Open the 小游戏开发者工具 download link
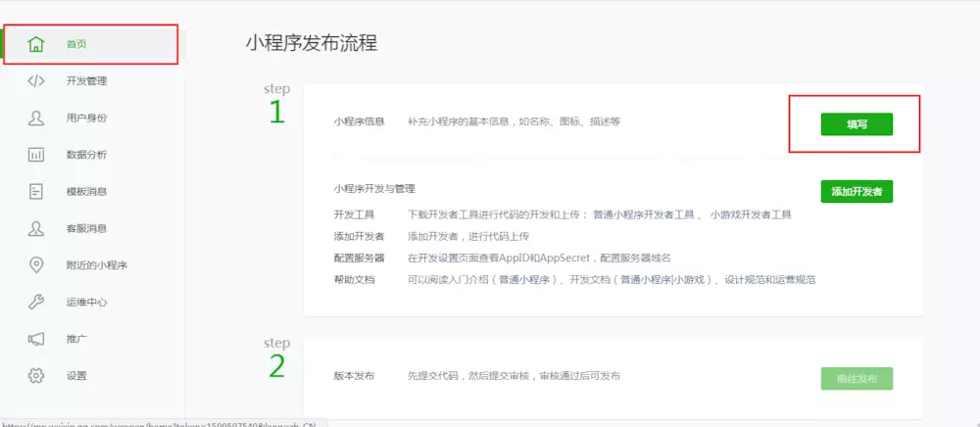Image resolution: width=980 pixels, height=427 pixels. (751, 214)
